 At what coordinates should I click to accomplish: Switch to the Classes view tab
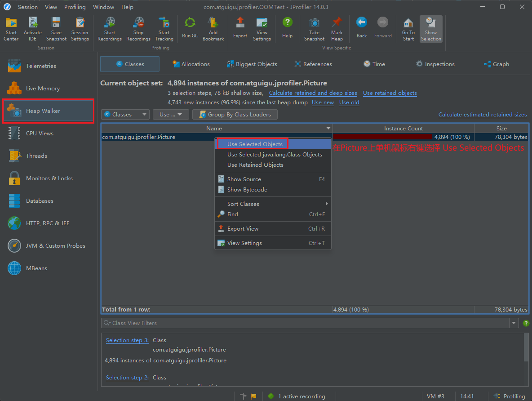click(130, 64)
